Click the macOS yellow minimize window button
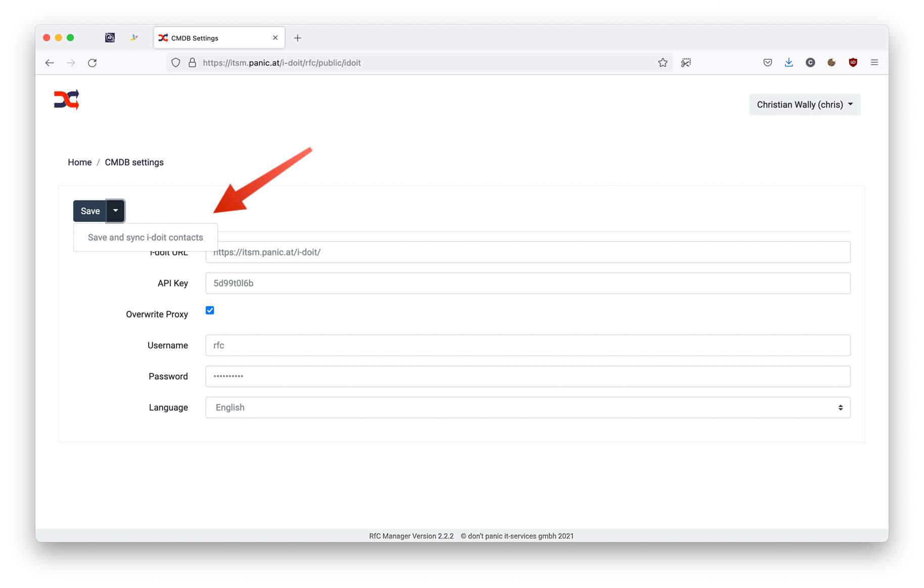Screen dimensions: 924x588 tap(59, 38)
